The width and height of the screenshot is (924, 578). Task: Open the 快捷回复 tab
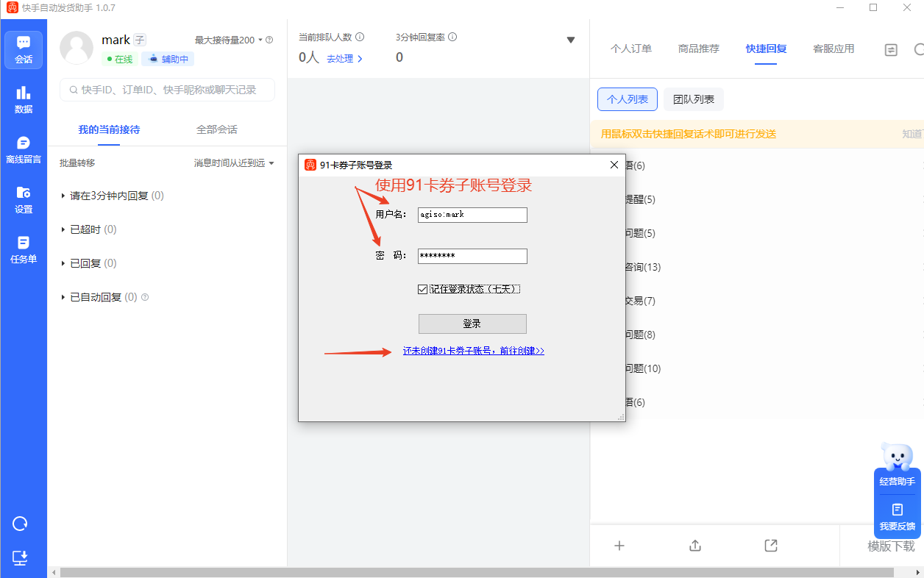click(x=767, y=49)
